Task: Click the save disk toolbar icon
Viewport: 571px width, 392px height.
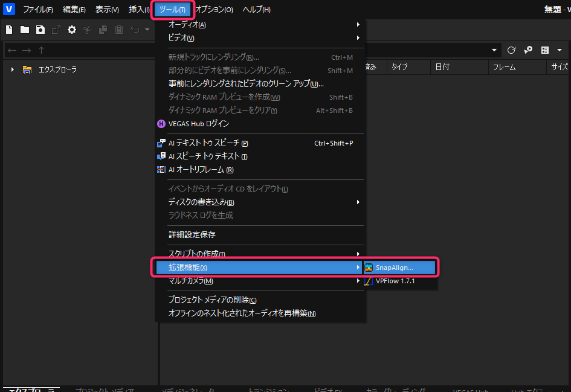Action: point(40,30)
